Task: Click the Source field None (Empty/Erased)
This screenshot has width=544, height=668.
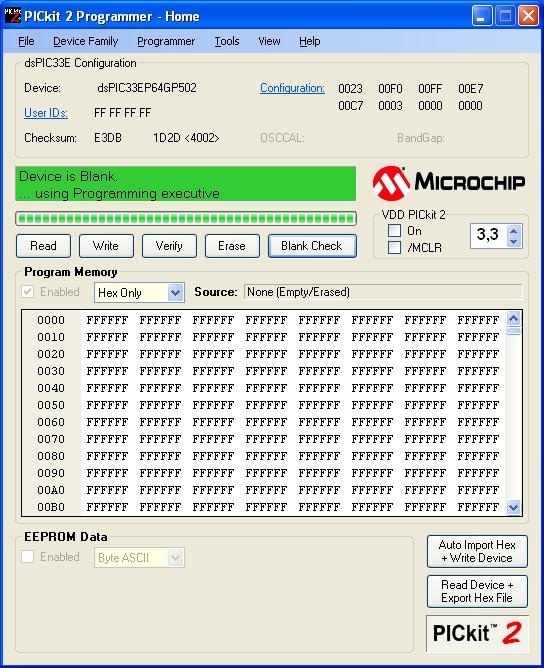Action: [x=383, y=292]
